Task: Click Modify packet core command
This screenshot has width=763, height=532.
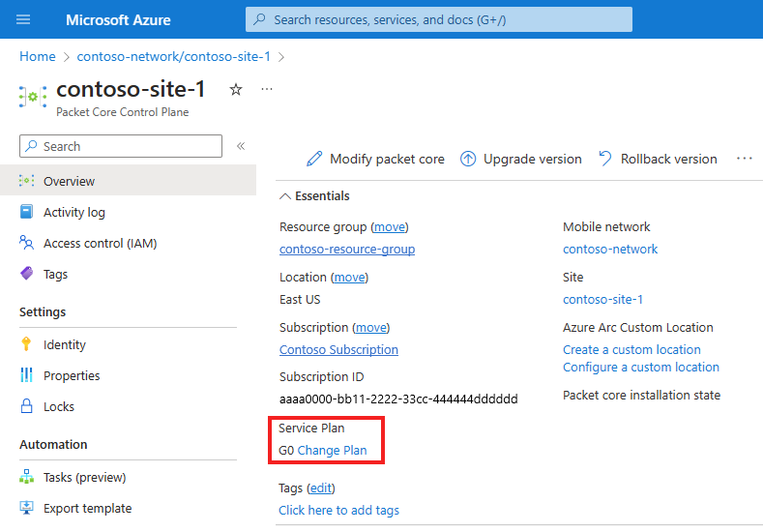Action: [375, 160]
